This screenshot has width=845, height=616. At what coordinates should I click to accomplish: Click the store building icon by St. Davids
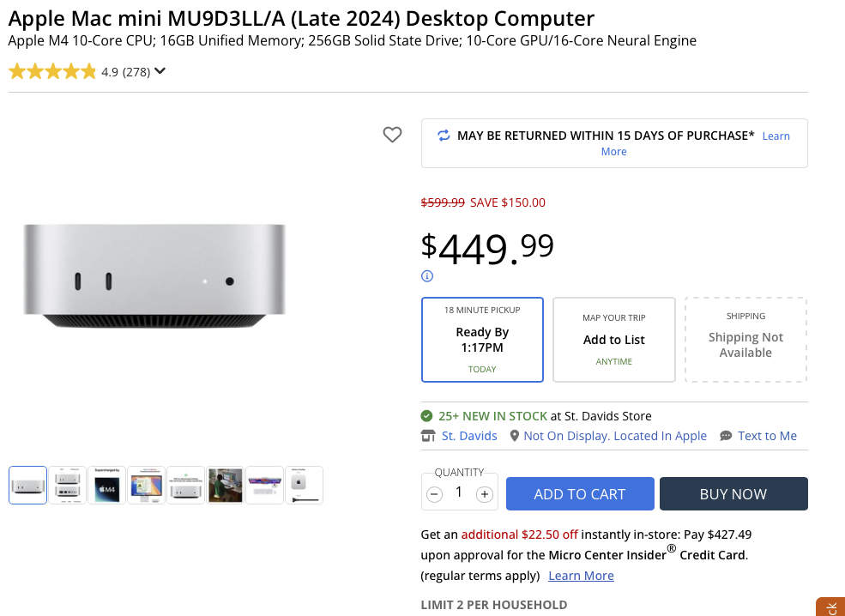pos(428,436)
